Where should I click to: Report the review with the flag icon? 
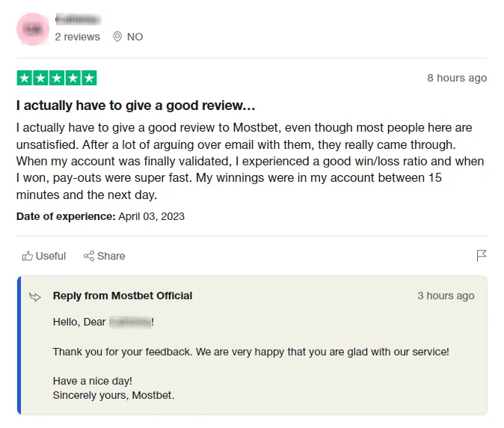[482, 256]
